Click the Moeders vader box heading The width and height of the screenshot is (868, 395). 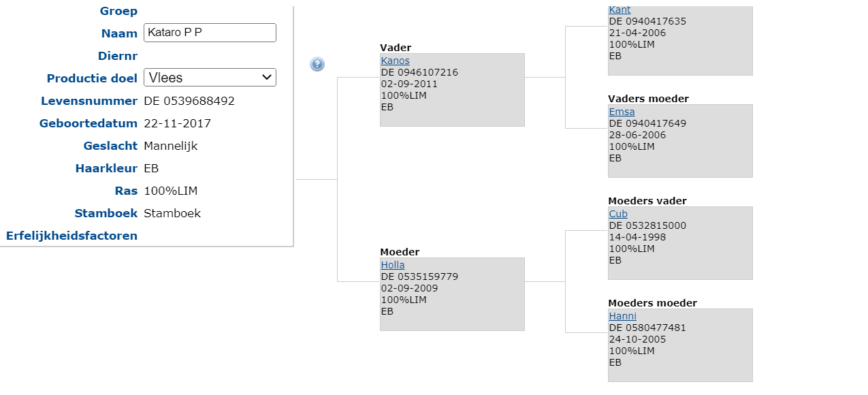[647, 201]
